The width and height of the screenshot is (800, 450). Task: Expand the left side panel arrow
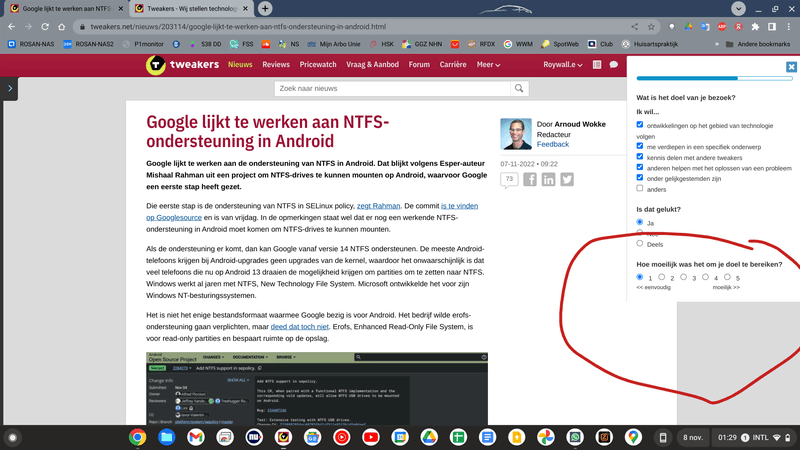[x=10, y=88]
